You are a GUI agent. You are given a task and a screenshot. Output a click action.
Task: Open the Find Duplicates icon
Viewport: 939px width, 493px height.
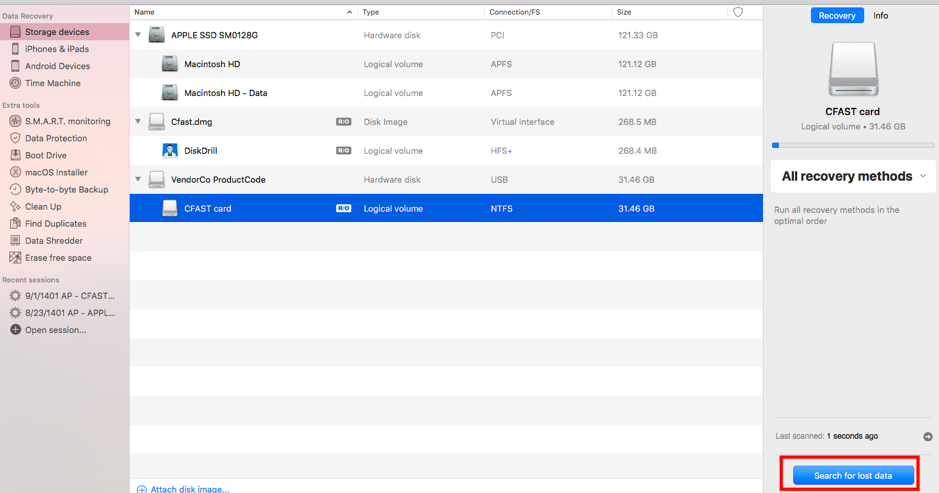(15, 223)
